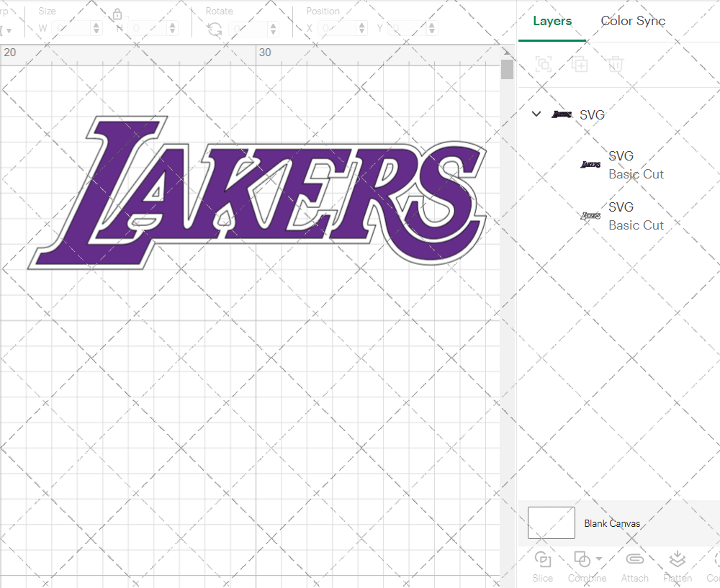Collapse the SVG group chevron
720x588 pixels.
coord(536,114)
